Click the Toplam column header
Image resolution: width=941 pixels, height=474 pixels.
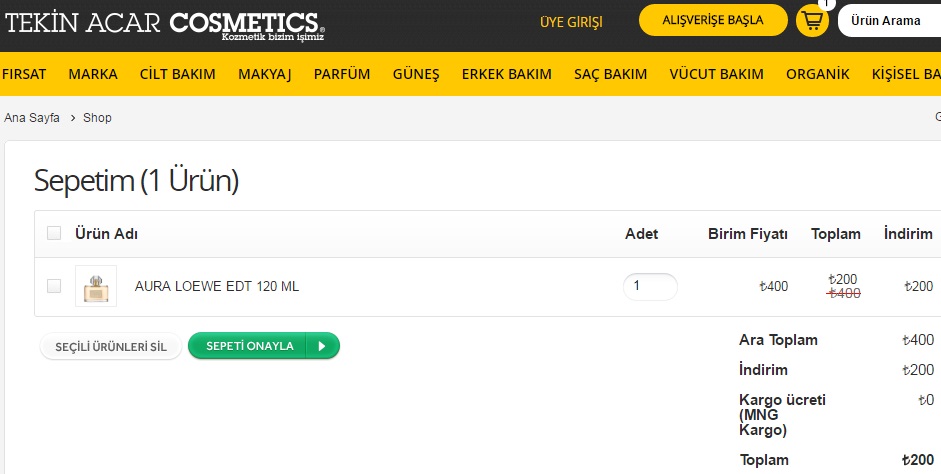836,234
